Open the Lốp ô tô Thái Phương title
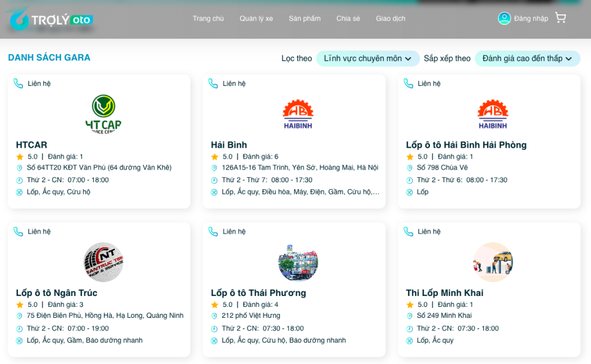The height and width of the screenshot is (364, 591). coord(258,293)
